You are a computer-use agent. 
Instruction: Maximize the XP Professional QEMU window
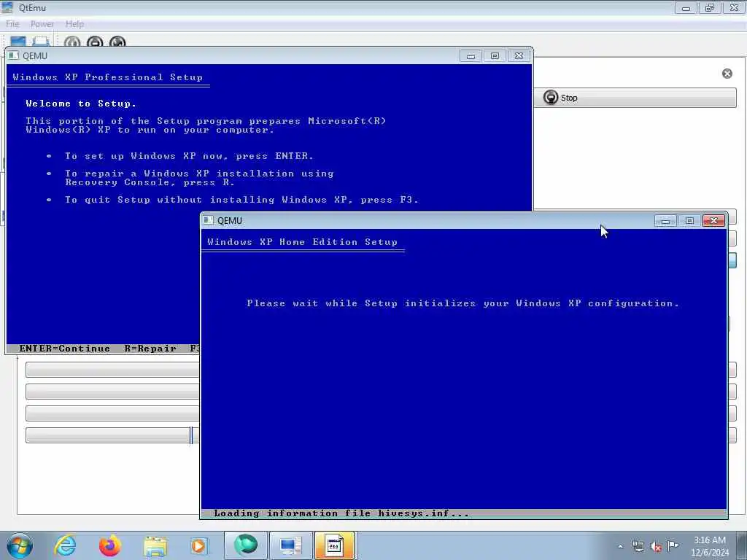coord(495,55)
